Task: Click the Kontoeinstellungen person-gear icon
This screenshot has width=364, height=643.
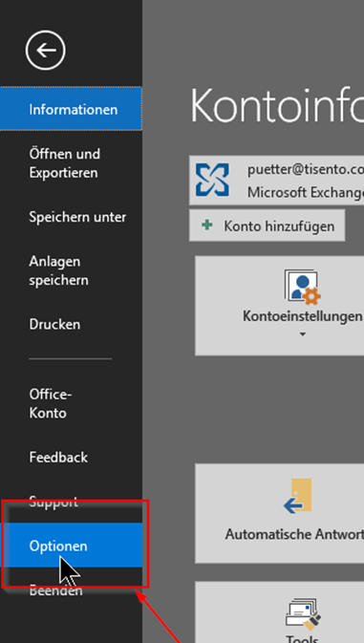Action: pyautogui.click(x=303, y=287)
